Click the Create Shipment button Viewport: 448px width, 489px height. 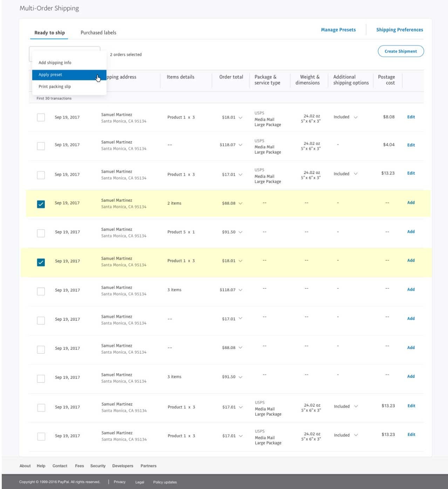(x=400, y=51)
